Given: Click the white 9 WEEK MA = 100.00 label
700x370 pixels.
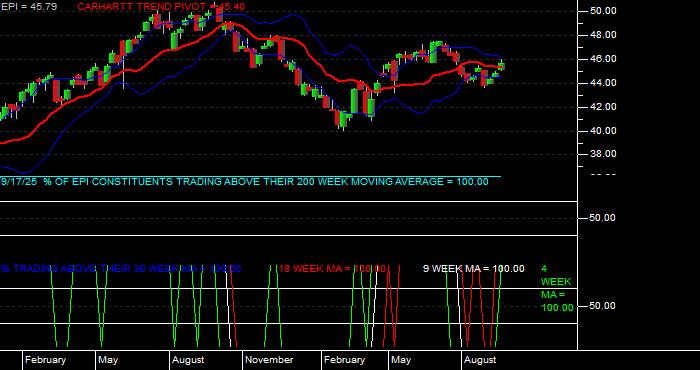Looking at the screenshot, I should (474, 269).
